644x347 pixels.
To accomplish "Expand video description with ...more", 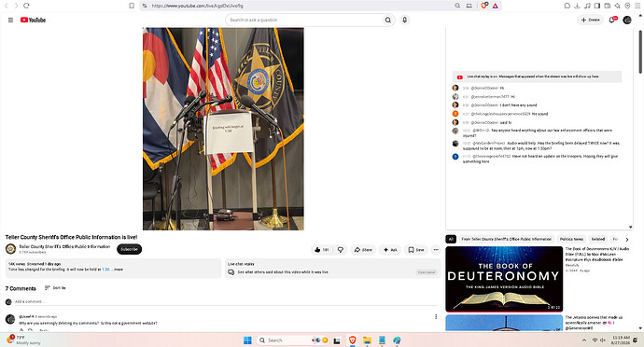I will click(x=119, y=270).
